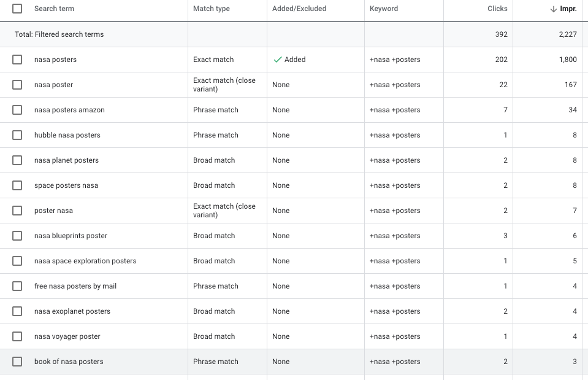588x380 pixels.
Task: Sort by the Clicks column header
Action: pos(497,9)
